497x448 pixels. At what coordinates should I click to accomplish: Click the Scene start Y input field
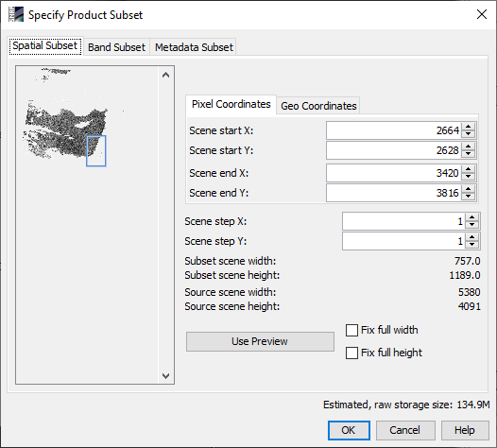(393, 150)
